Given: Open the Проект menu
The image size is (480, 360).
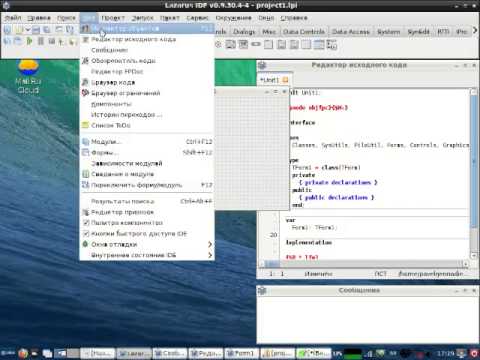Looking at the screenshot, I should [x=113, y=18].
